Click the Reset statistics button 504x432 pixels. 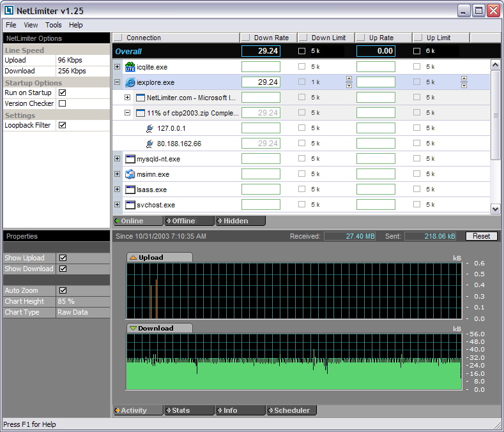click(481, 236)
